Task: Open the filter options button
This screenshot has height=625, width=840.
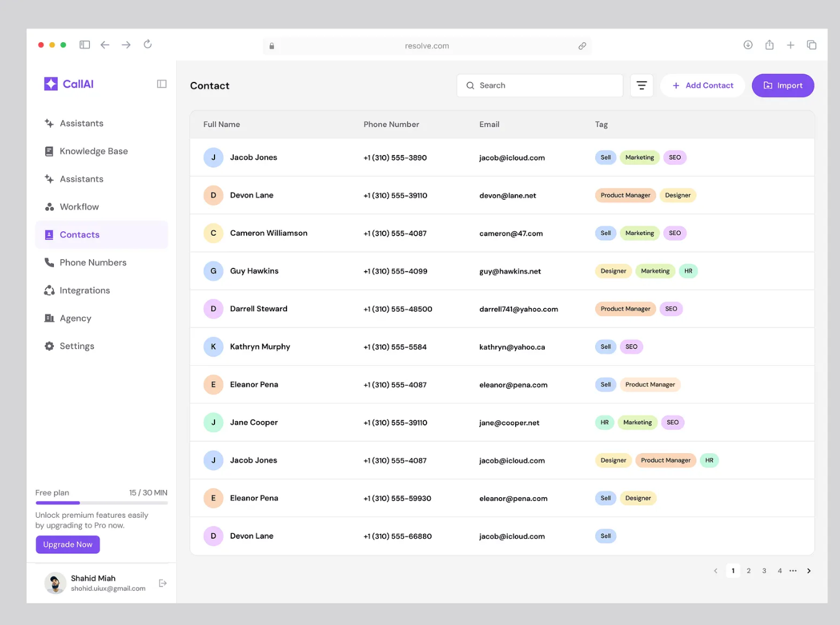Action: (642, 86)
